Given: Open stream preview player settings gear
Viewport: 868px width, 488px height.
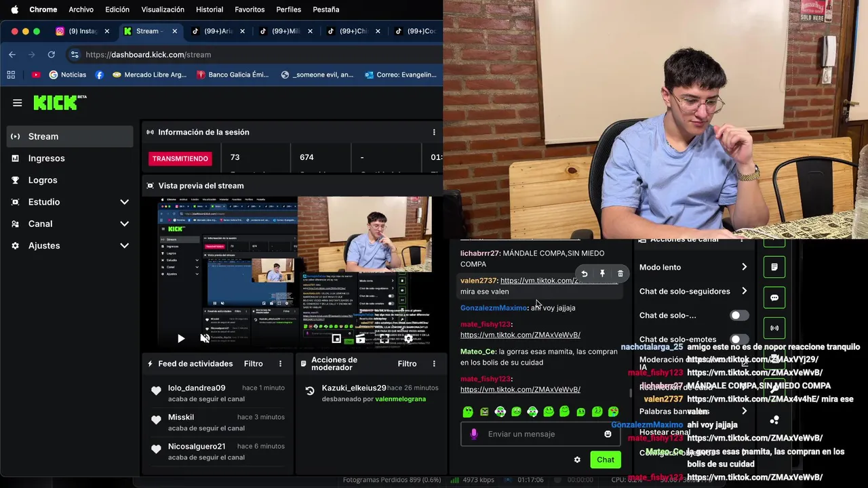Looking at the screenshot, I should pos(408,338).
